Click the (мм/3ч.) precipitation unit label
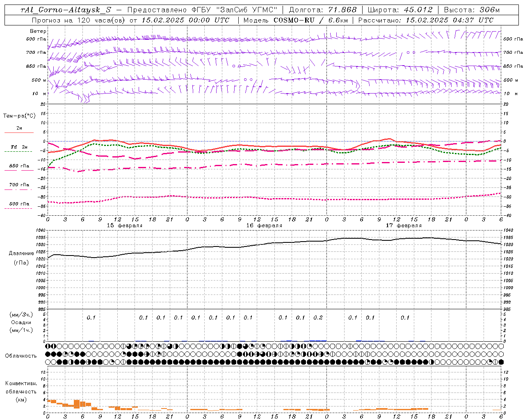The image size is (525, 420). click(21, 315)
